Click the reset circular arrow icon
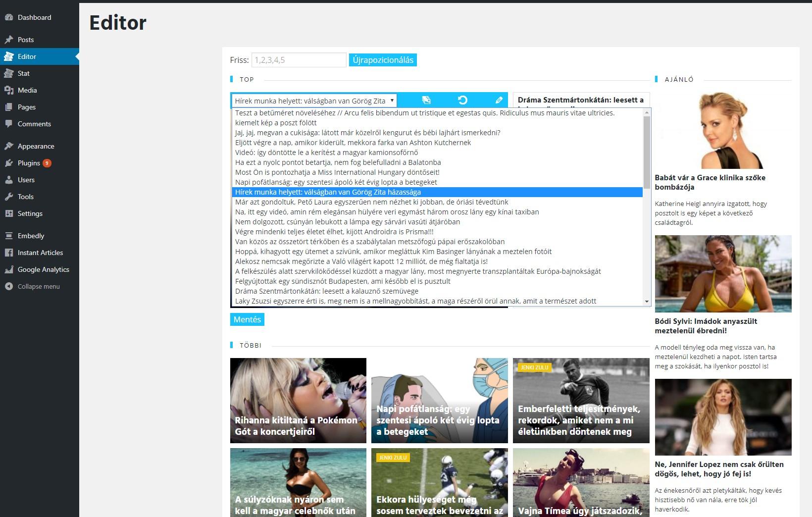The width and height of the screenshot is (812, 517). click(462, 100)
